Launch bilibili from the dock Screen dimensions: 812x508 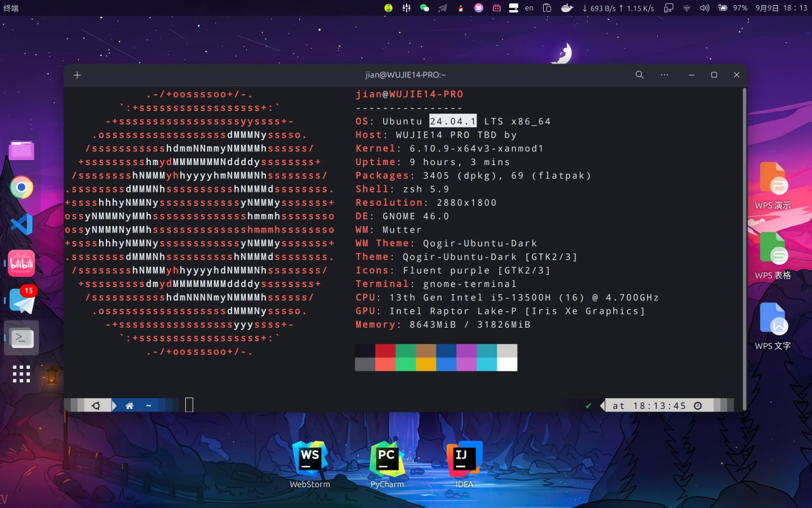(22, 263)
